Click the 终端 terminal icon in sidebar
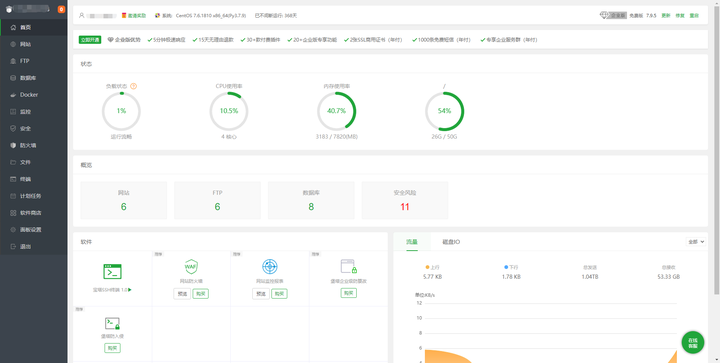The image size is (720, 363). click(x=13, y=179)
